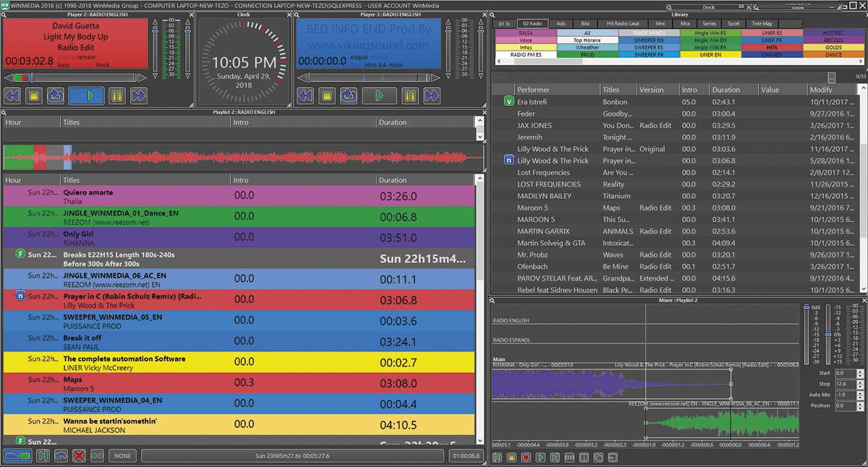Screen dimensions: 868x467
Task: Click the red X delete icon below playlist
Action: click(x=79, y=456)
